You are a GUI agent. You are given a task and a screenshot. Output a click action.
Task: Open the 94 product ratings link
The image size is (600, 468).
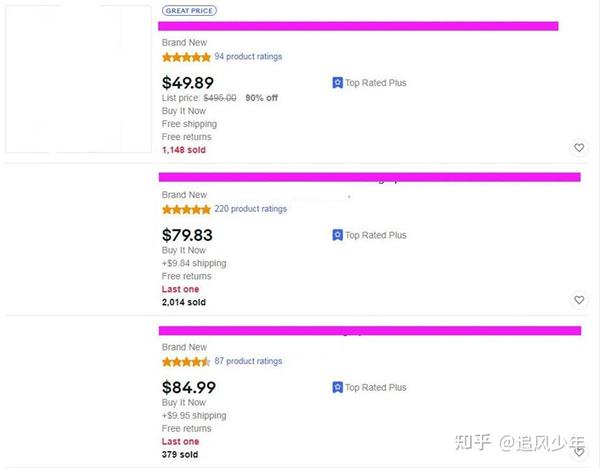[248, 57]
